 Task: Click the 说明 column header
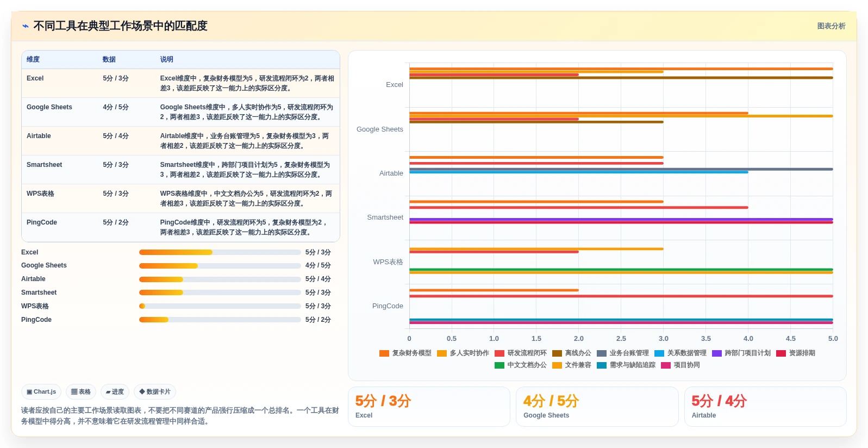(x=166, y=59)
